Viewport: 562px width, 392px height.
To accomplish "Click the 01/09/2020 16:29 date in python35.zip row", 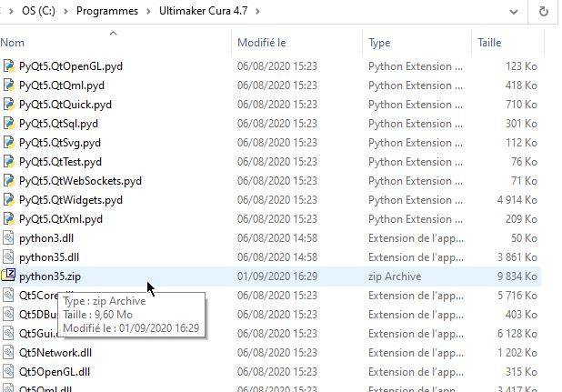I will pyautogui.click(x=277, y=276).
